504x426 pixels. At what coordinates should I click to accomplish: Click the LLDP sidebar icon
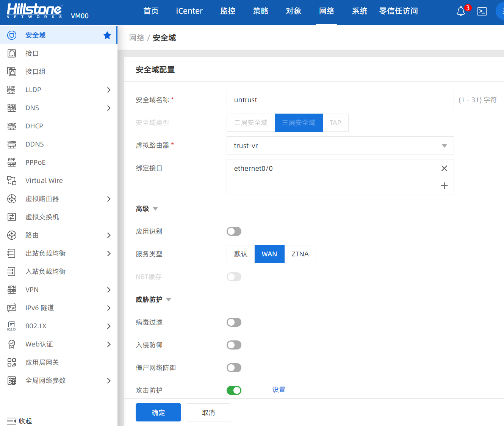coord(12,90)
